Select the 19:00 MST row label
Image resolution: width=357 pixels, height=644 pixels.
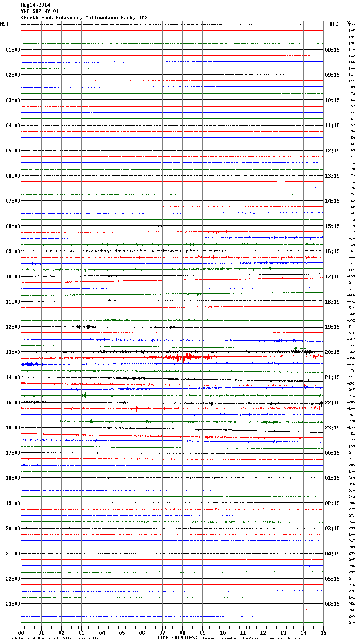tap(13, 503)
